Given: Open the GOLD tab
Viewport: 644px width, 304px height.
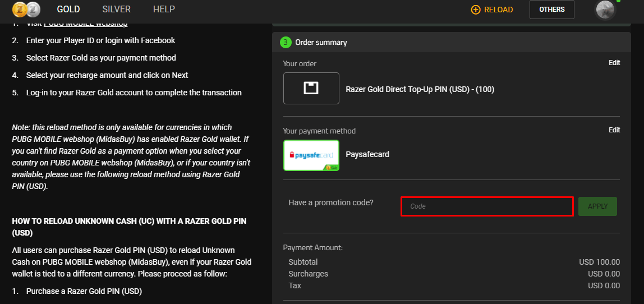Looking at the screenshot, I should pos(68,9).
